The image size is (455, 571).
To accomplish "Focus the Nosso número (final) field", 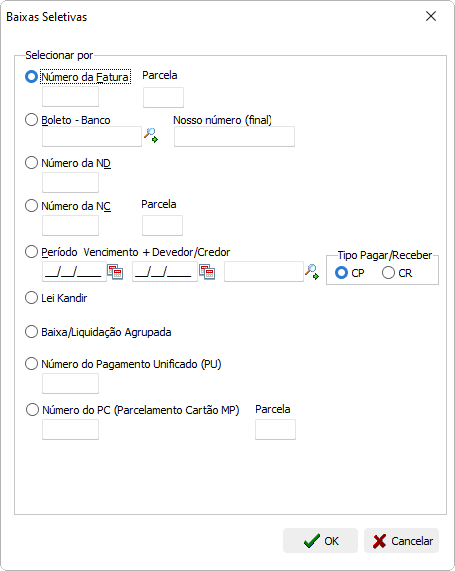I will tap(234, 137).
